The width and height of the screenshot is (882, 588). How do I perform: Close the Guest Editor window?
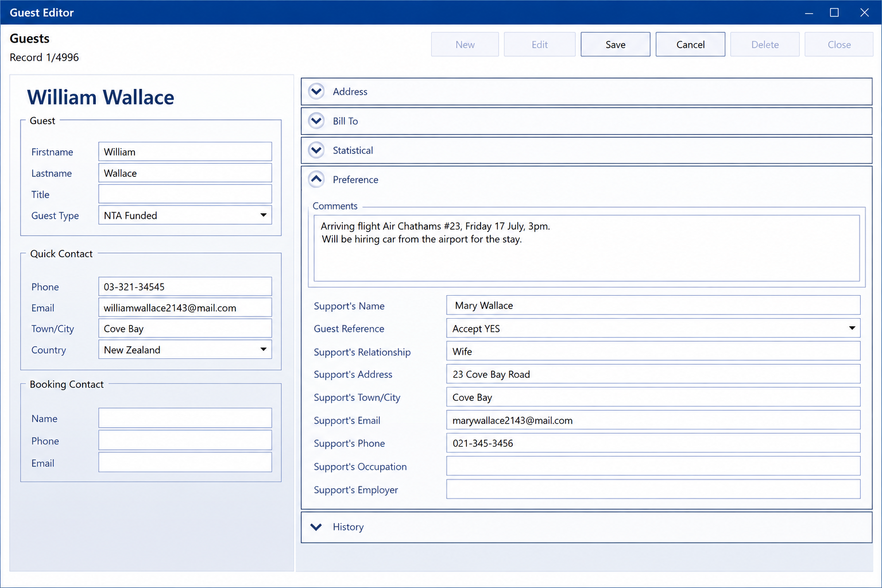pyautogui.click(x=864, y=12)
